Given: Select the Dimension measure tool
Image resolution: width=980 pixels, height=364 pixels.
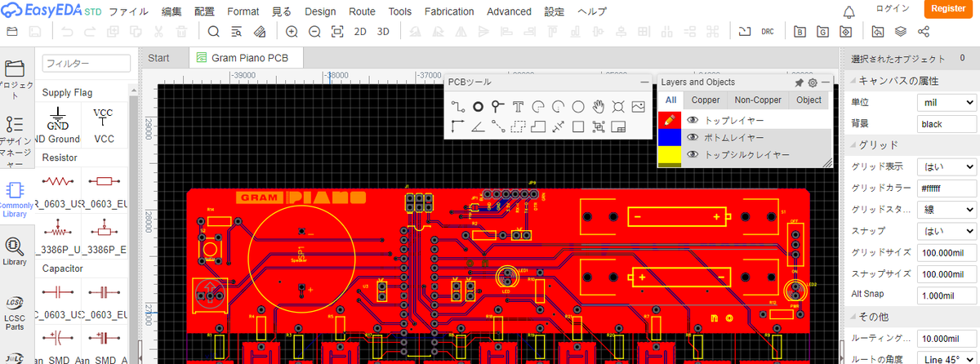Looking at the screenshot, I should [x=558, y=127].
